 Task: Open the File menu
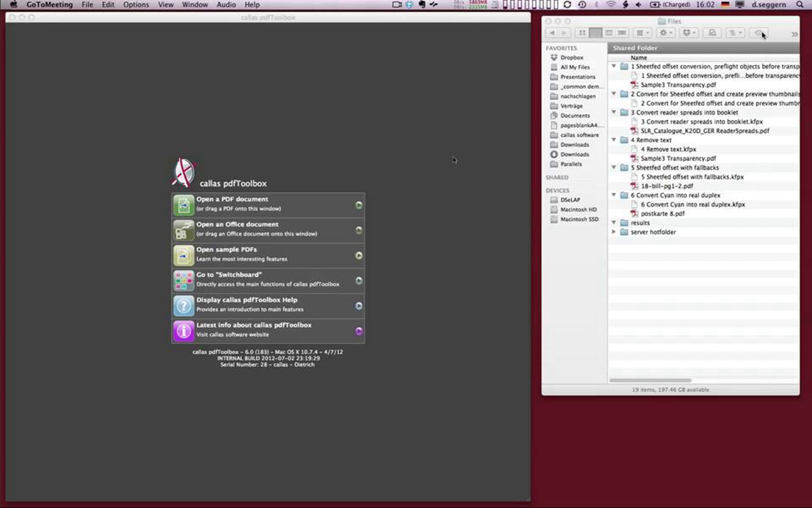tap(87, 4)
